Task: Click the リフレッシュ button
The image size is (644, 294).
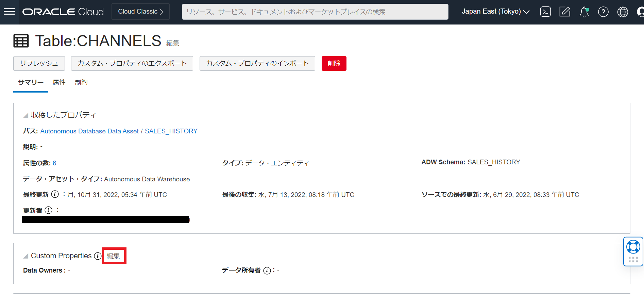Action: tap(39, 63)
